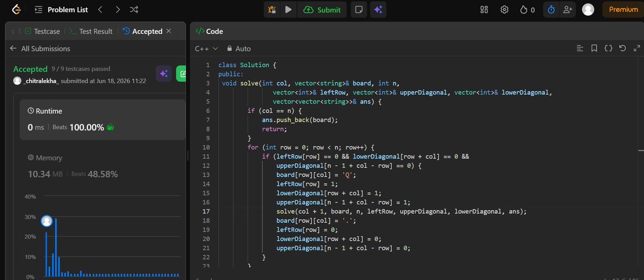This screenshot has height=280, width=644.
Task: Click the avatar marker on runtime chart
Action: [x=47, y=221]
